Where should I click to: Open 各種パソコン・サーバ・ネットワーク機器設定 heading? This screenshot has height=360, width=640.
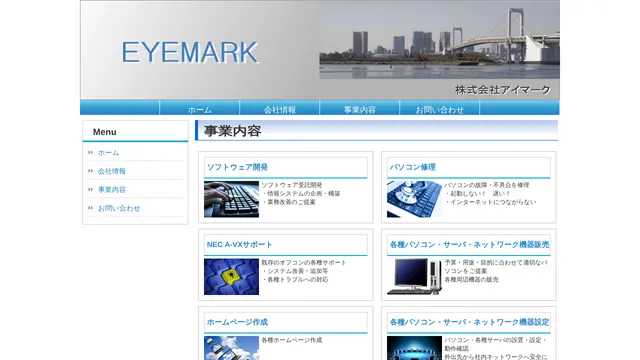(469, 322)
